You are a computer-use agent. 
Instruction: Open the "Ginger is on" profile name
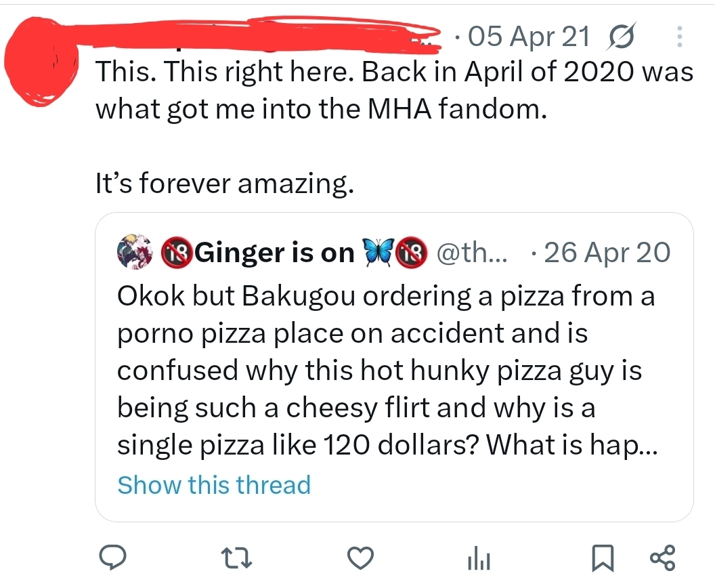tap(275, 253)
